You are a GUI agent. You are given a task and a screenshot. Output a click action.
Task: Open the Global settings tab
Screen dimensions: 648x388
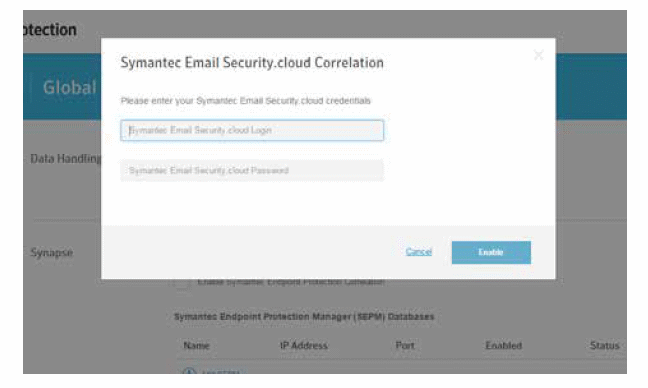[x=69, y=87]
